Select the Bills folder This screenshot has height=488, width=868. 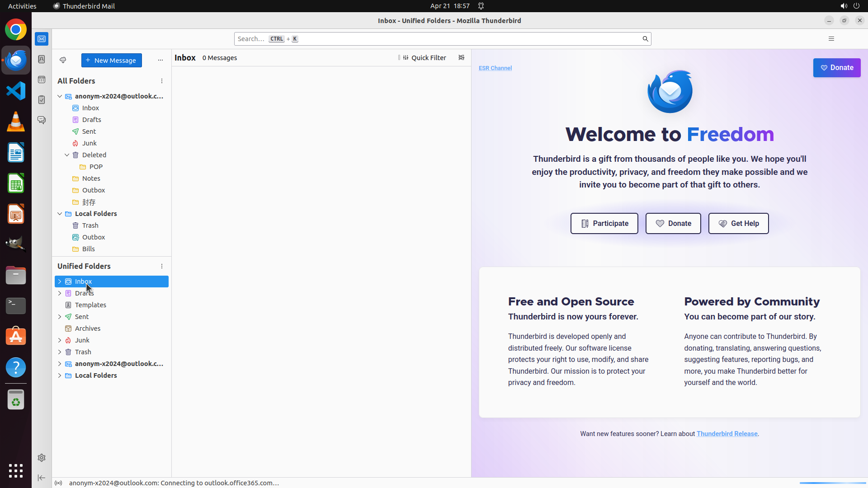[89, 249]
